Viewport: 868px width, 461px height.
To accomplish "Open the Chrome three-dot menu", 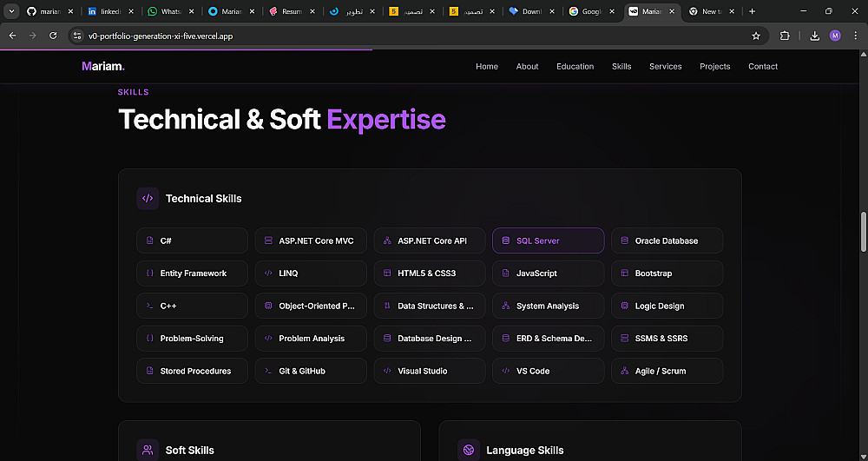I will (855, 36).
